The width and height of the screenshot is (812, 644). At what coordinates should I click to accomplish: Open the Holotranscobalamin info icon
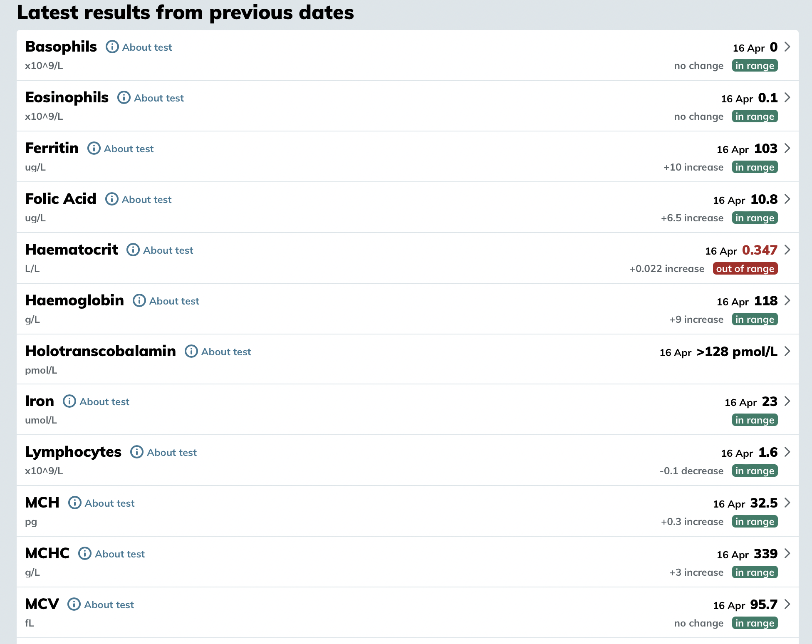(x=191, y=352)
